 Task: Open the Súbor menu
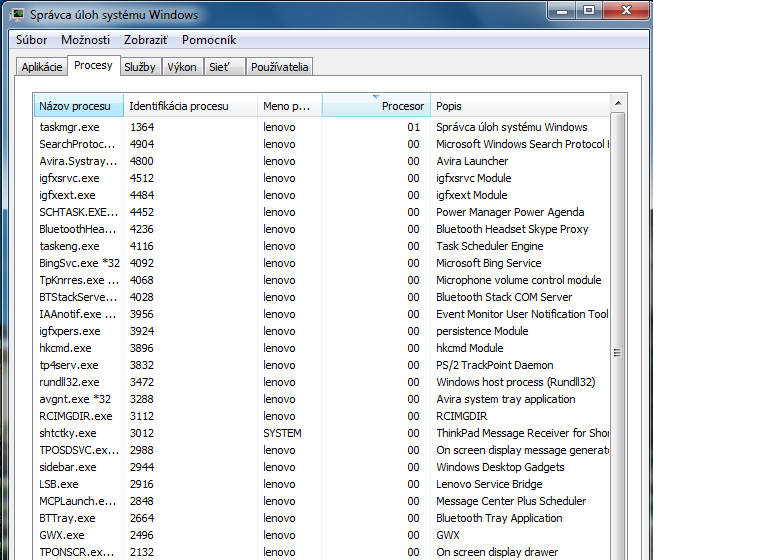pos(31,40)
